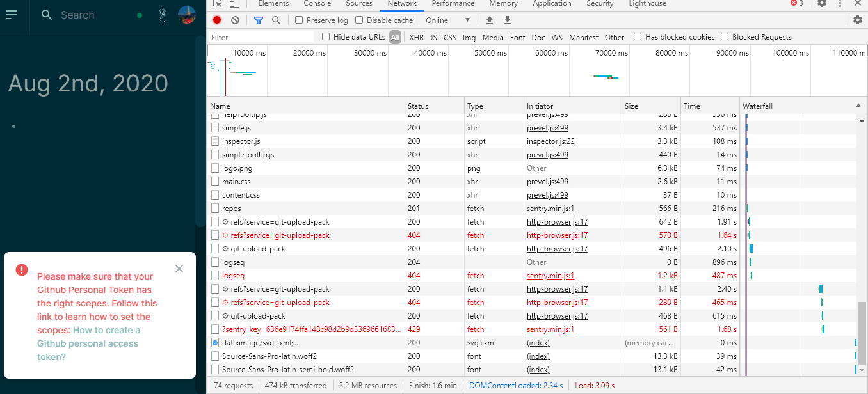Screen dimensions: 868x394
Task: Open network settings gear icon
Action: tap(858, 20)
